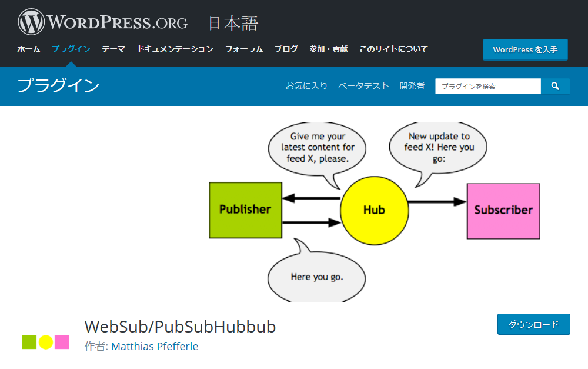Click the WordPress.org logo
This screenshot has height=369, width=588.
click(x=103, y=22)
